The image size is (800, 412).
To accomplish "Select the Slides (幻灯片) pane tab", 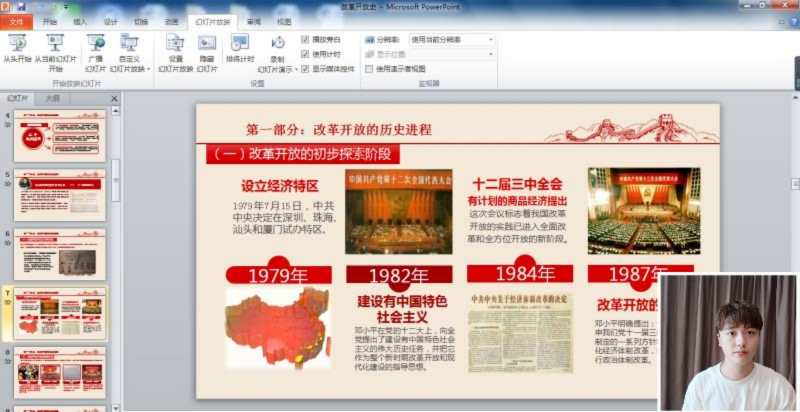I will coord(18,98).
